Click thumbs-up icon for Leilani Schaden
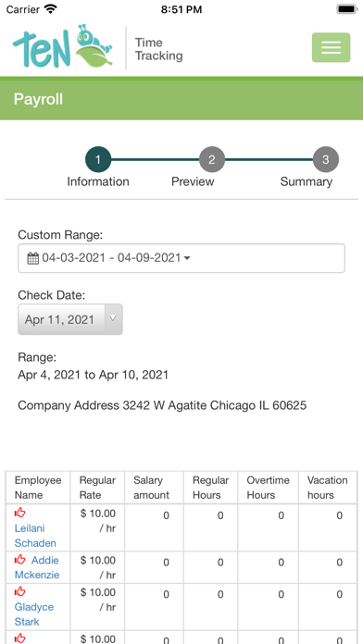363x644 pixels. coord(20,513)
